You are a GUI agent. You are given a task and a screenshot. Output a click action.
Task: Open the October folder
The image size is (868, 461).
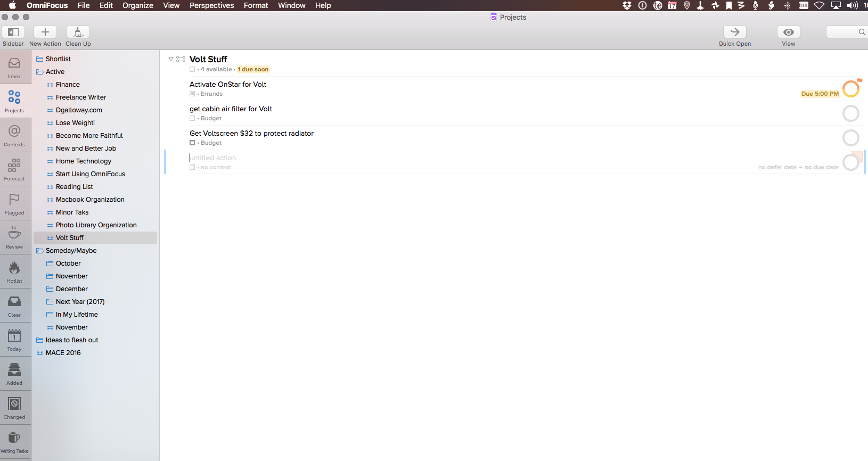tap(68, 264)
